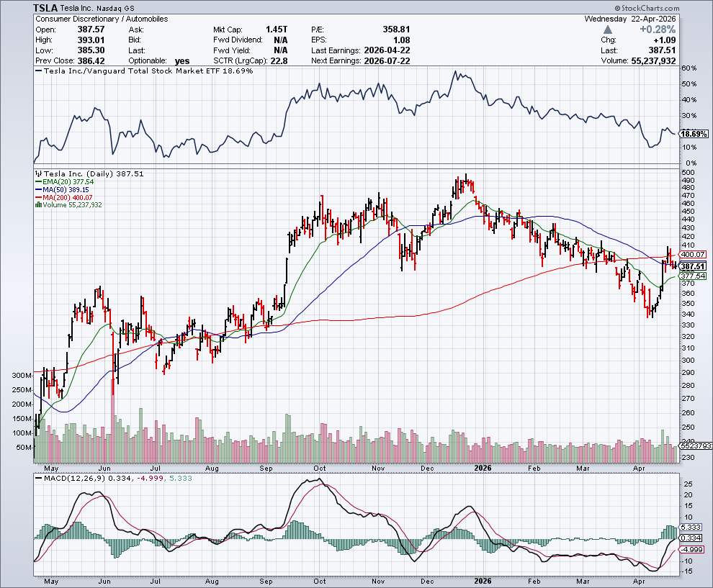This screenshot has height=588, width=713.
Task: Click the Oct month label below MACD panel
Action: pyautogui.click(x=319, y=581)
